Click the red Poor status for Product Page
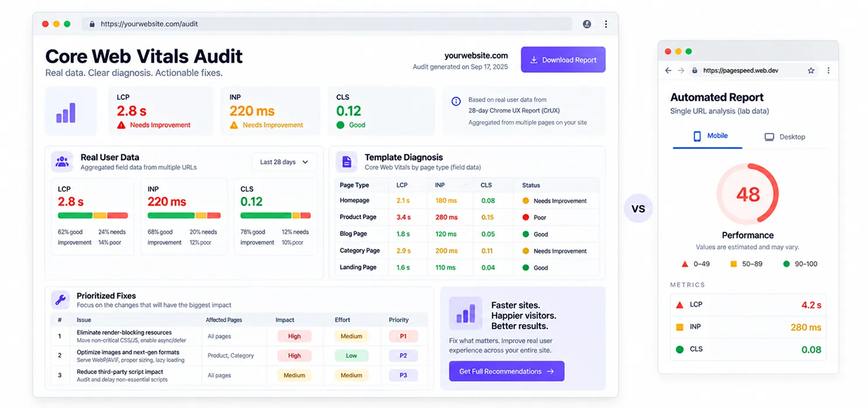The image size is (868, 408). pyautogui.click(x=534, y=217)
